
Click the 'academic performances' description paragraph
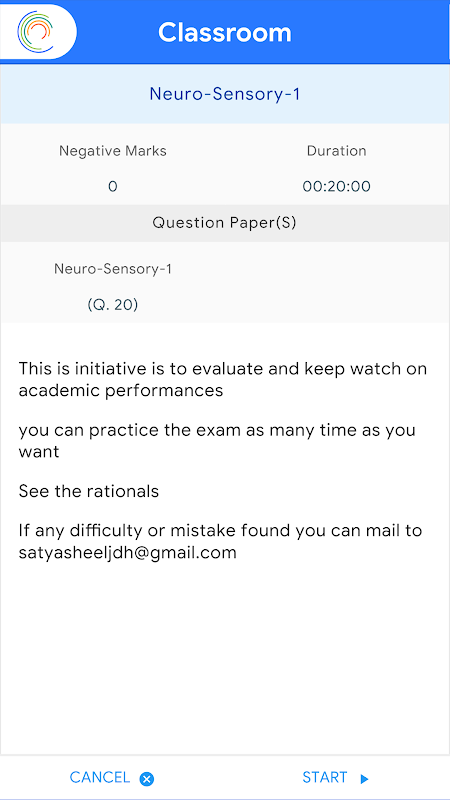tap(222, 379)
